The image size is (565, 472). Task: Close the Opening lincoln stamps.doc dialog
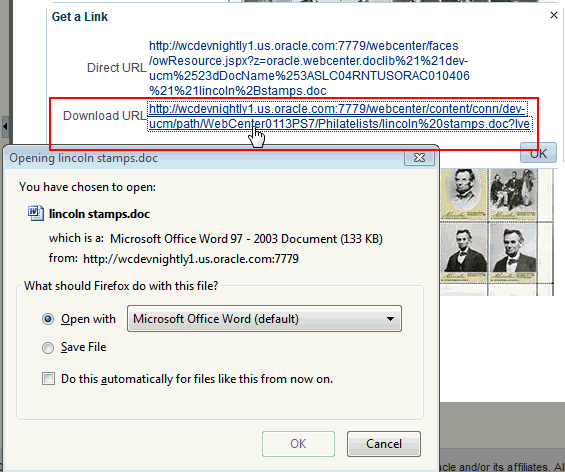[419, 157]
